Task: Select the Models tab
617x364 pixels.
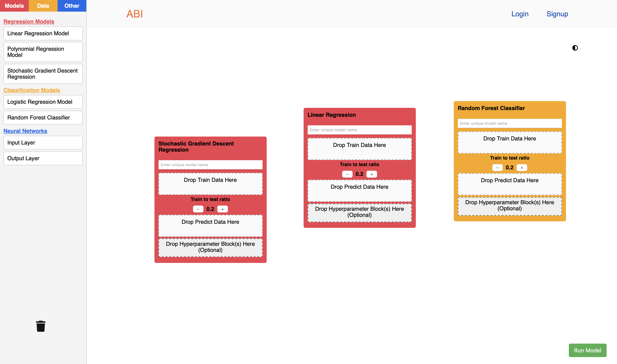Action: click(x=14, y=6)
